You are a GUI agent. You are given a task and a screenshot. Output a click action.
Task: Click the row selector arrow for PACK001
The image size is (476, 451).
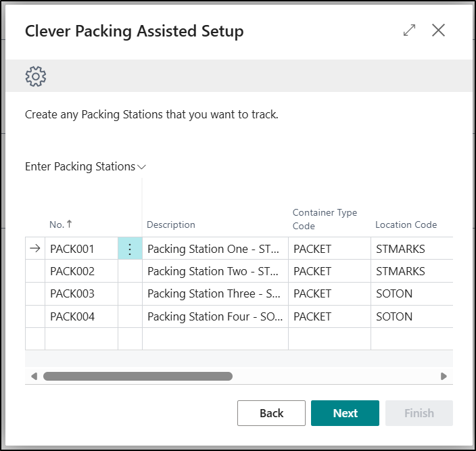35,249
